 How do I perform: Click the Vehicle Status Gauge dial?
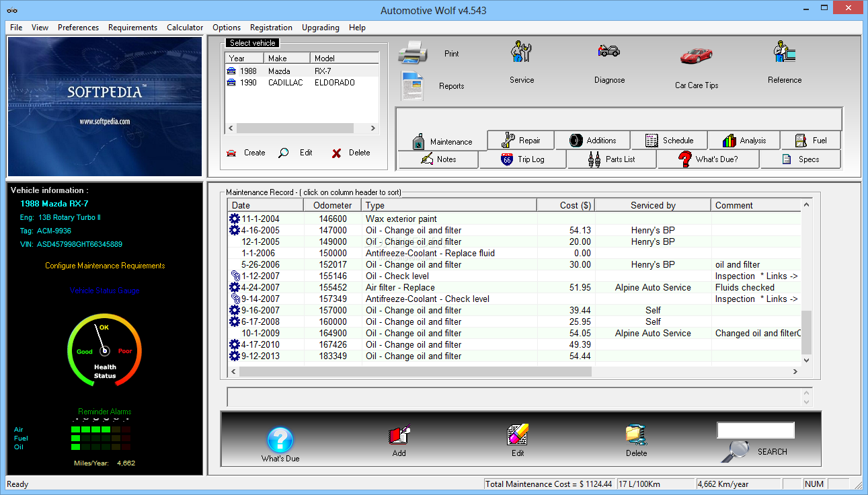(x=104, y=350)
